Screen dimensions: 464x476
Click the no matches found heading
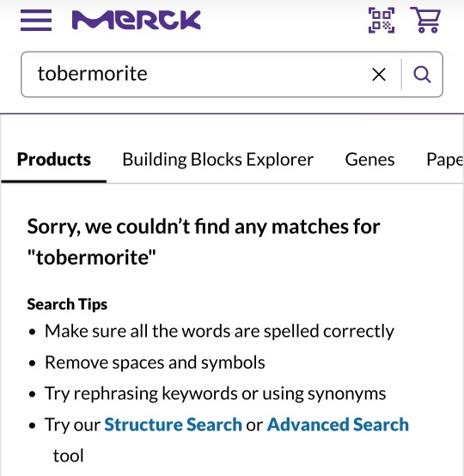click(x=204, y=241)
